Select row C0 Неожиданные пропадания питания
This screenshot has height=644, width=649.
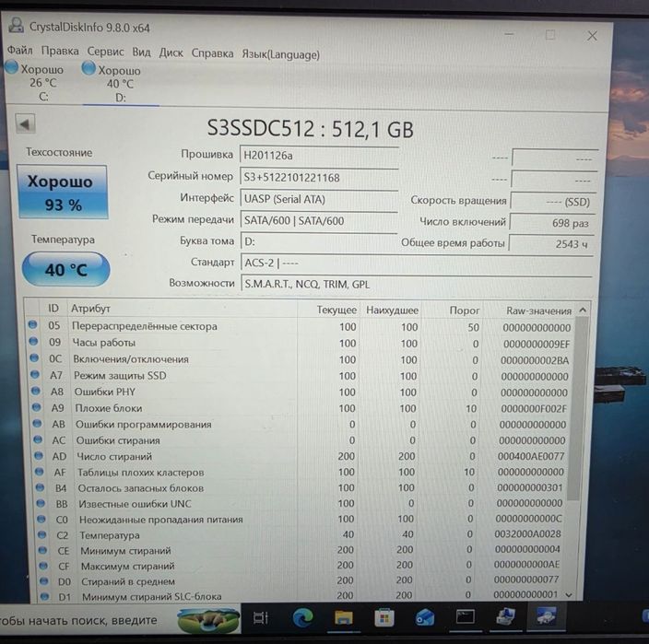pyautogui.click(x=301, y=519)
